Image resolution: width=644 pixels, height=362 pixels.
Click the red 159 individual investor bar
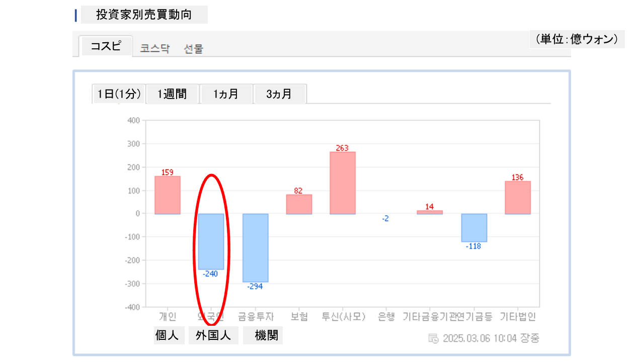167,195
